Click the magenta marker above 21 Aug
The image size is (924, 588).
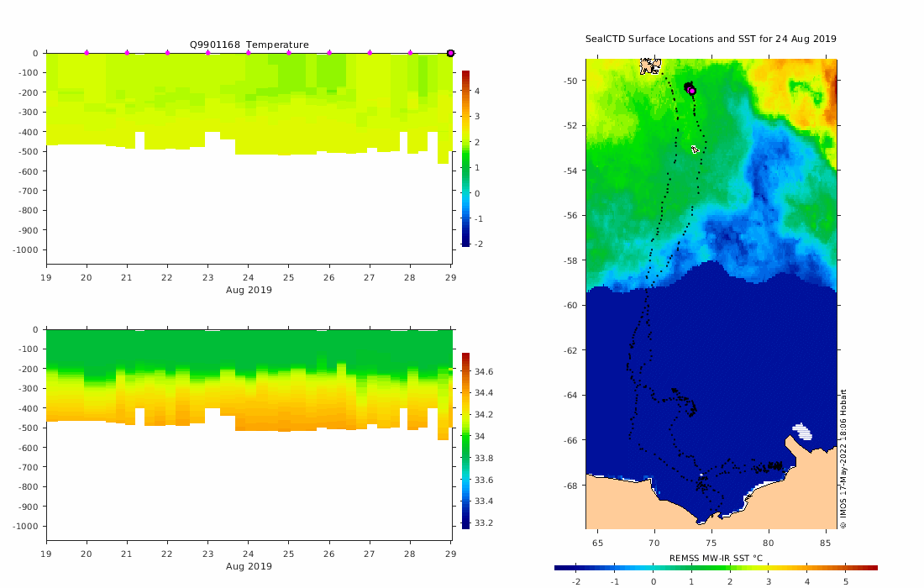[128, 53]
